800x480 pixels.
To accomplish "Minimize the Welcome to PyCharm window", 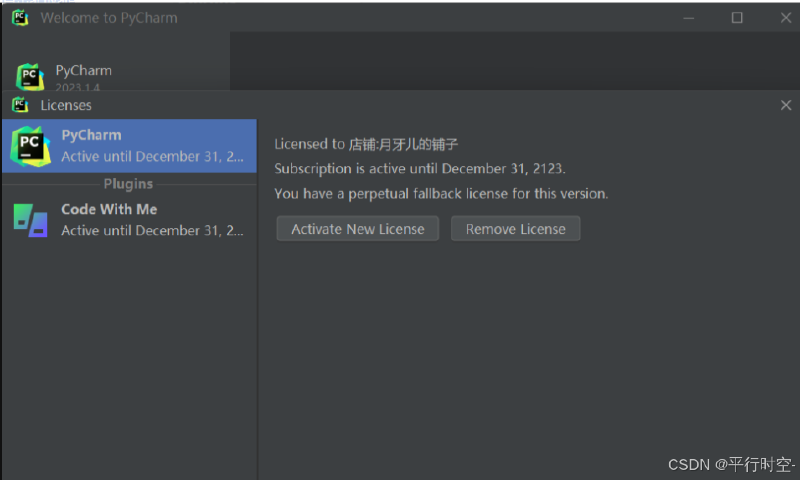I will pyautogui.click(x=689, y=18).
